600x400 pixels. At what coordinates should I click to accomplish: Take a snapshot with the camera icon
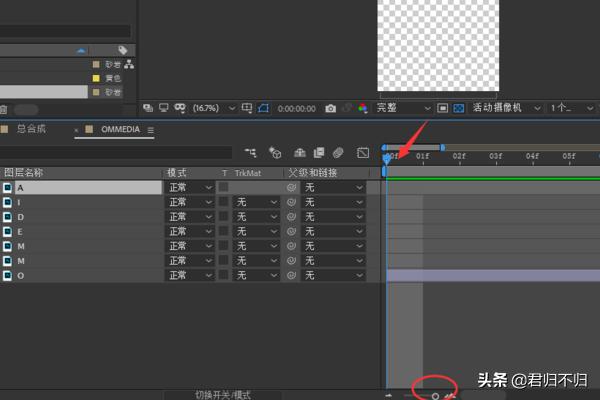coord(331,109)
